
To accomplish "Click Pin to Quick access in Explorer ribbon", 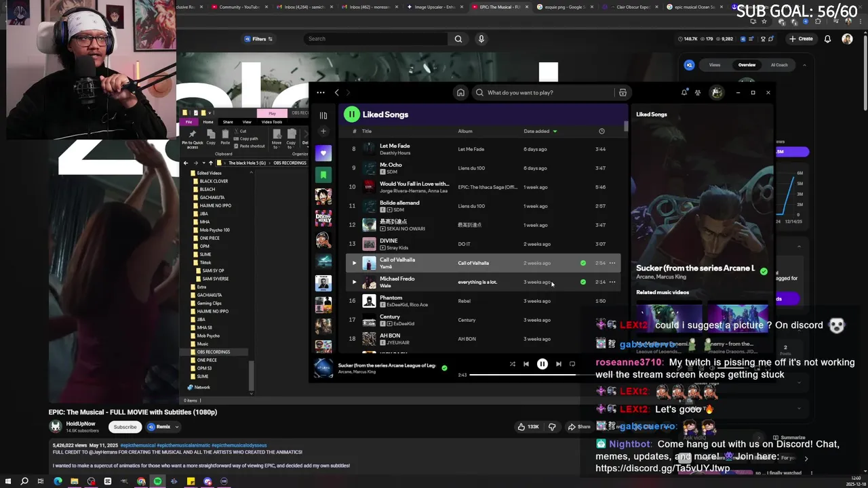I will tap(193, 138).
